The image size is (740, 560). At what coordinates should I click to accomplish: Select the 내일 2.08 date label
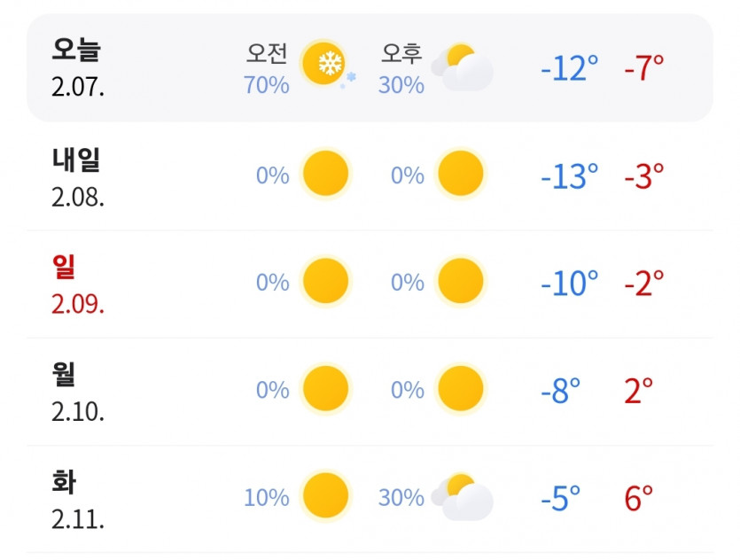77,177
